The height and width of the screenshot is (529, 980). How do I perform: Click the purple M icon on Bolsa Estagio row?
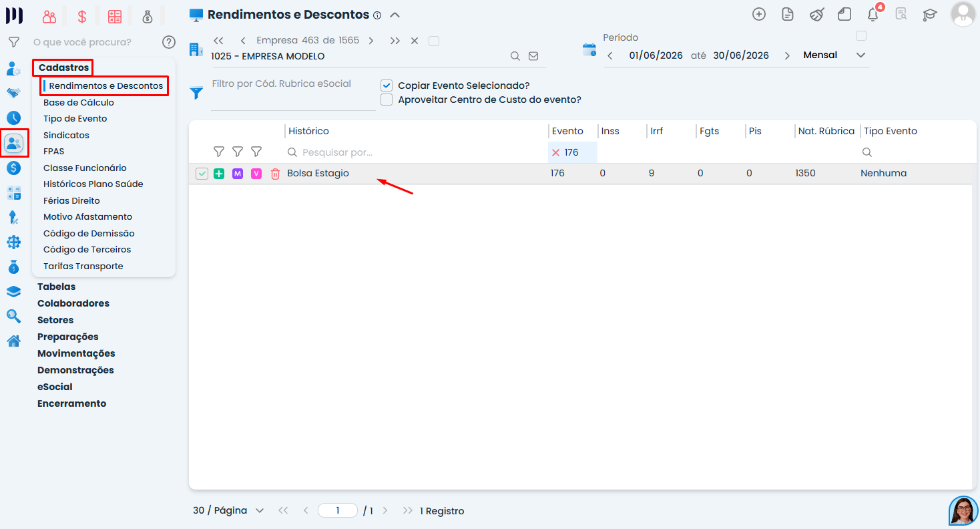237,174
